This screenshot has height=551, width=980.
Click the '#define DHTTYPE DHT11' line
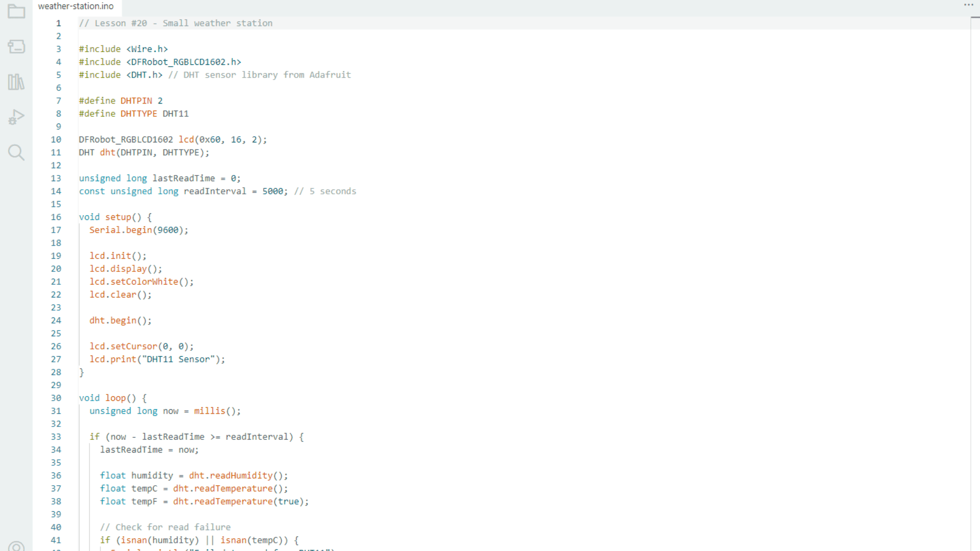click(134, 114)
